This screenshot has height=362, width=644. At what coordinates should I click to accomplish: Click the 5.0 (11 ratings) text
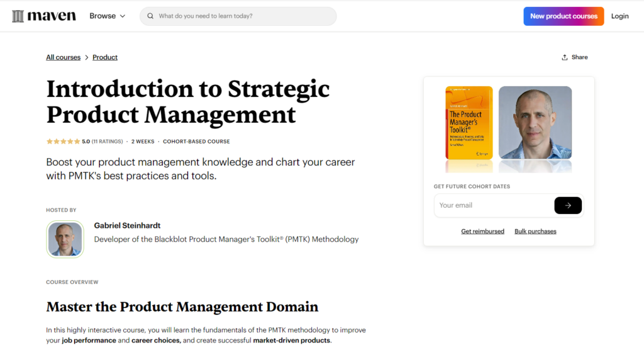[x=103, y=142]
